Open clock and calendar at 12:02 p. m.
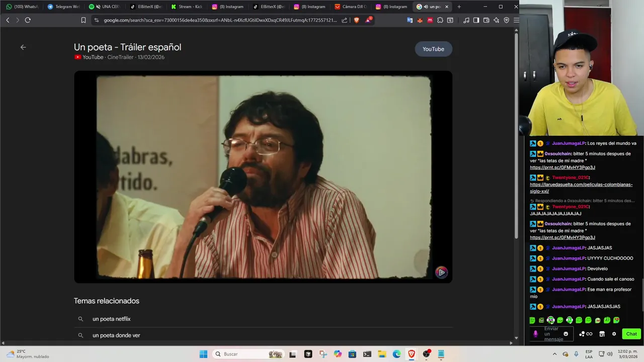 tap(626, 354)
